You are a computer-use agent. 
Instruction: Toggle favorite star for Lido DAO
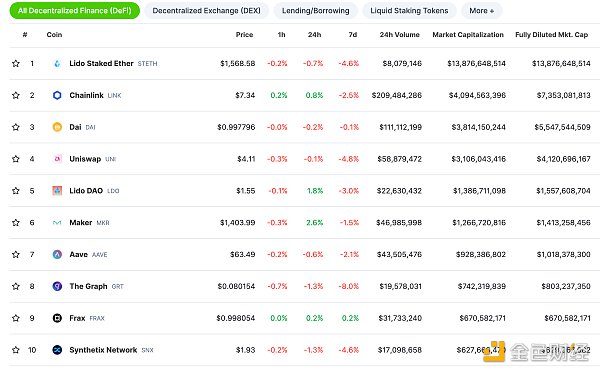(16, 191)
